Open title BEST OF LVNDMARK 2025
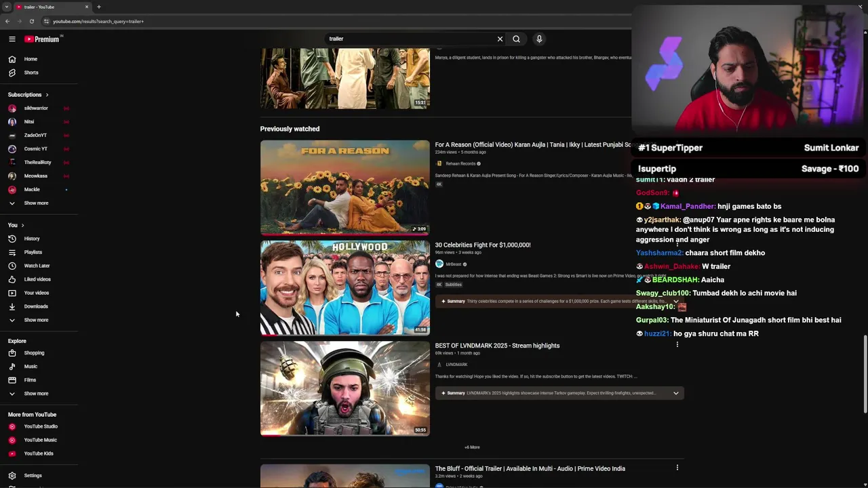The width and height of the screenshot is (868, 488). tap(497, 346)
